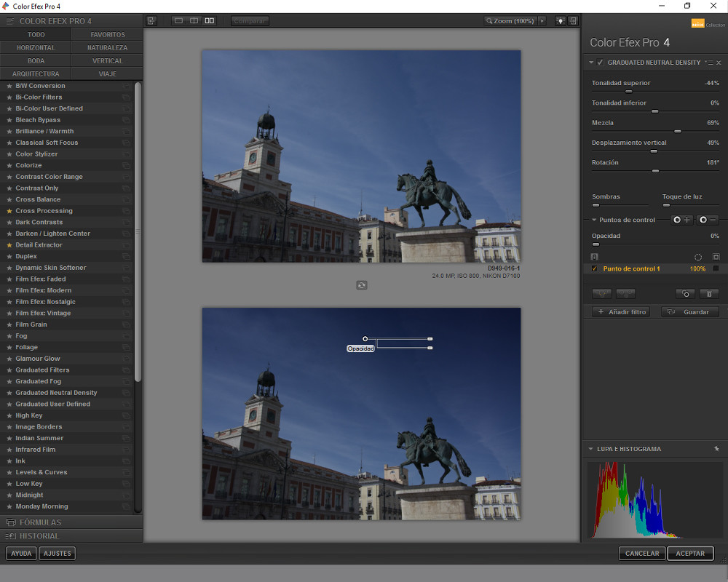The image size is (728, 582).
Task: Toggle the mask view for Punto de control 1
Action: (x=716, y=268)
